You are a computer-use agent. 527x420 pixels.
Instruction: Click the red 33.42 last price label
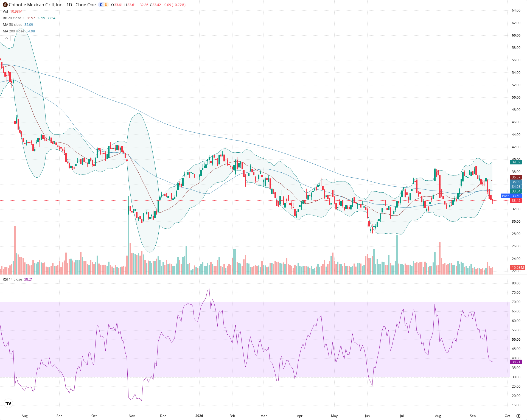(516, 201)
